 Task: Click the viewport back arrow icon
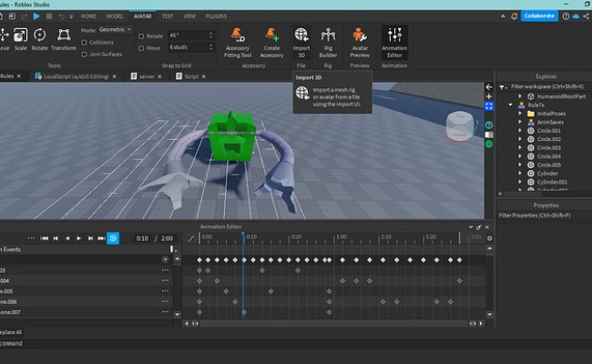coord(489,86)
